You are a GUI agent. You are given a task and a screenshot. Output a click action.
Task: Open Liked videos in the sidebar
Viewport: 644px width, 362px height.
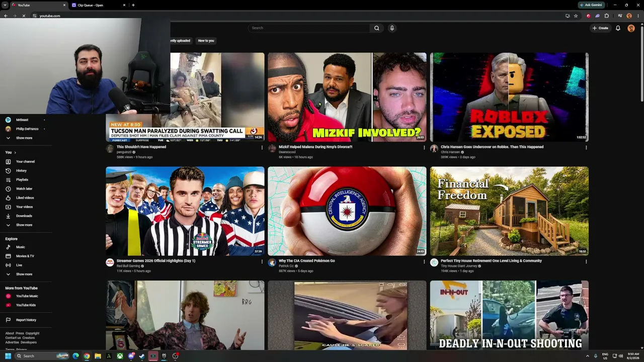pos(26,198)
